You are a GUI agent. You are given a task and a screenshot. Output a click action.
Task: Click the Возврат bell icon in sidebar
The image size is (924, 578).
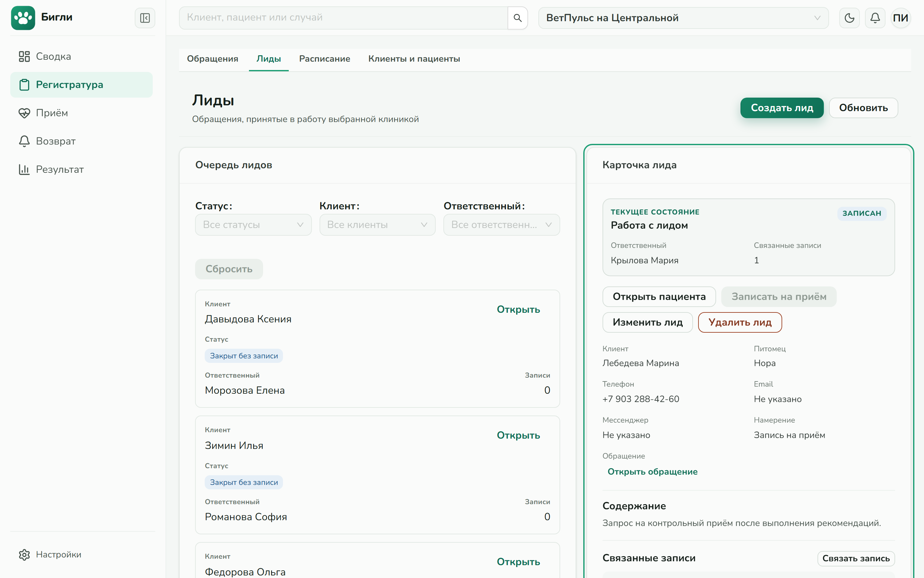pos(24,141)
